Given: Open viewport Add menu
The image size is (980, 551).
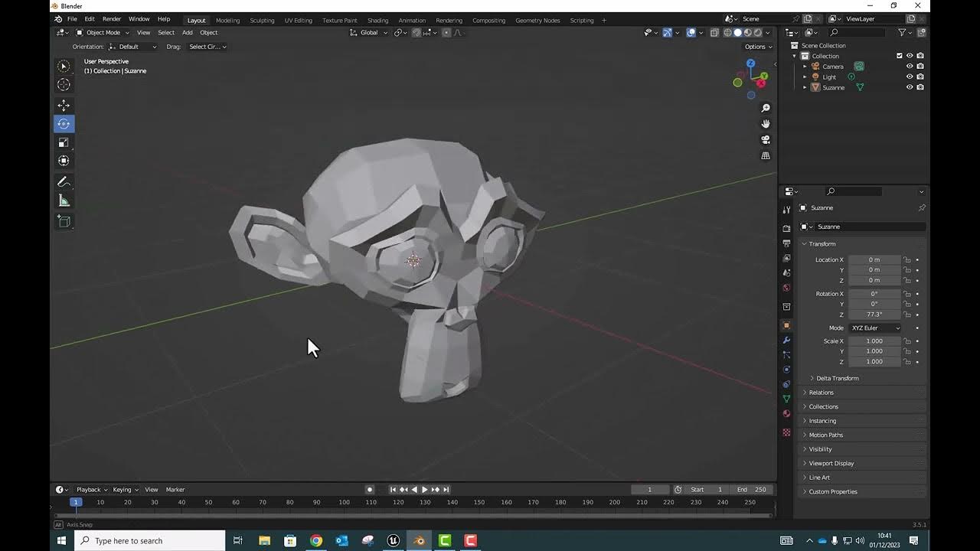Looking at the screenshot, I should tap(187, 32).
